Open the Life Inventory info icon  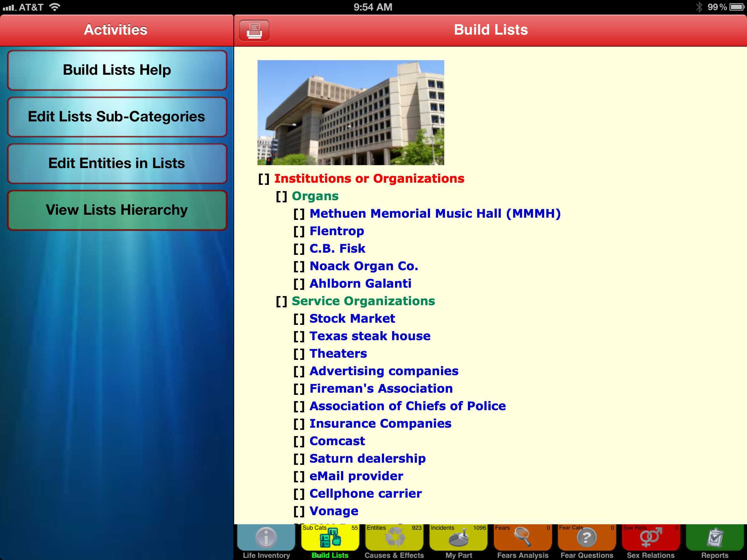[x=266, y=537]
